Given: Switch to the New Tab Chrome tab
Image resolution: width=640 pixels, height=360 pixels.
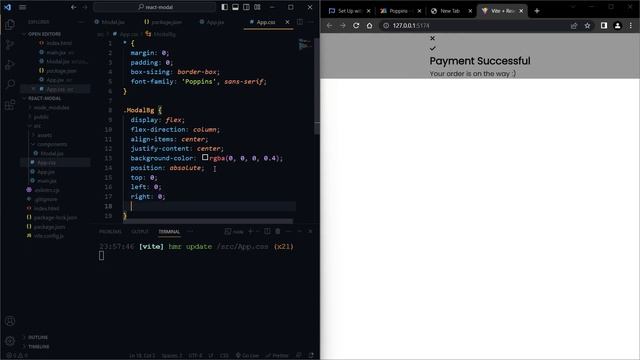Looking at the screenshot, I should pyautogui.click(x=451, y=11).
